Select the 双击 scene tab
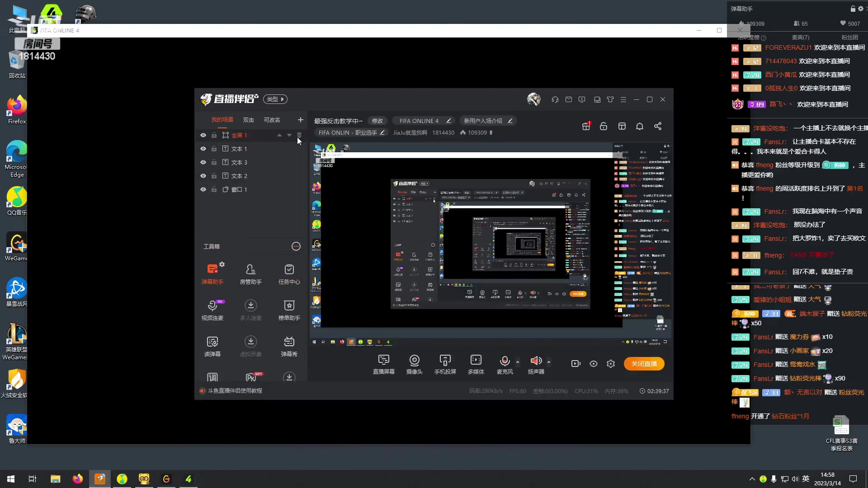This screenshot has height=488, width=868. click(248, 120)
